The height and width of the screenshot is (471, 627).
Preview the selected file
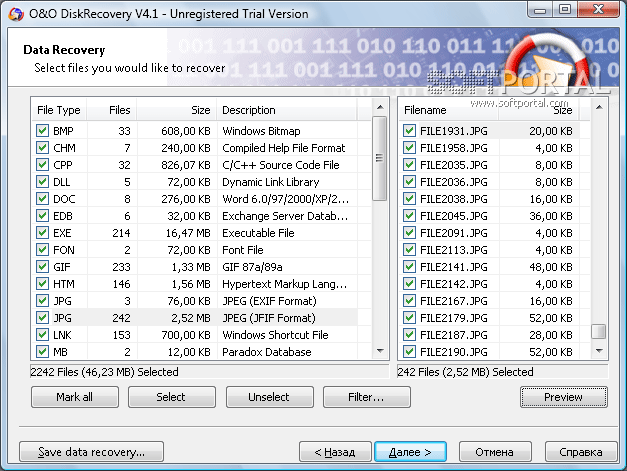pyautogui.click(x=564, y=397)
